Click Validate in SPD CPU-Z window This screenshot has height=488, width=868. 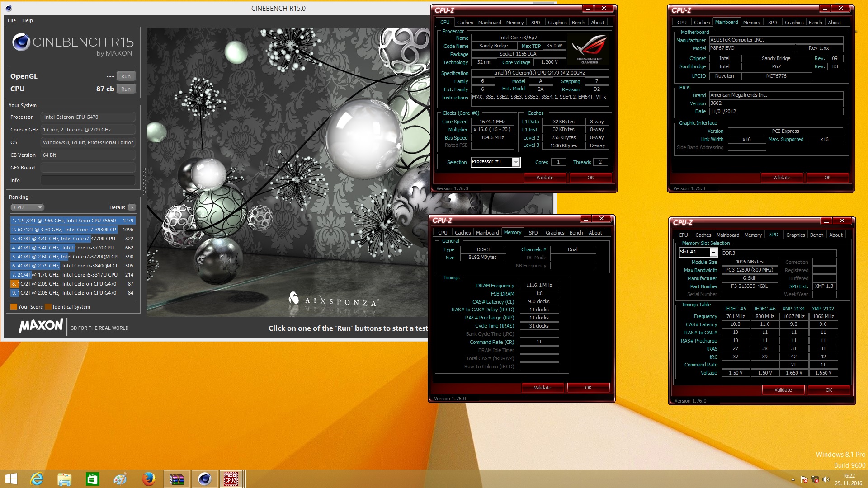click(783, 390)
